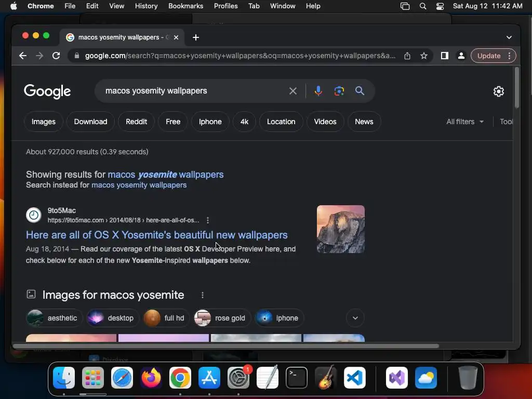Start voice search with microphone
The image size is (532, 399).
point(318,91)
